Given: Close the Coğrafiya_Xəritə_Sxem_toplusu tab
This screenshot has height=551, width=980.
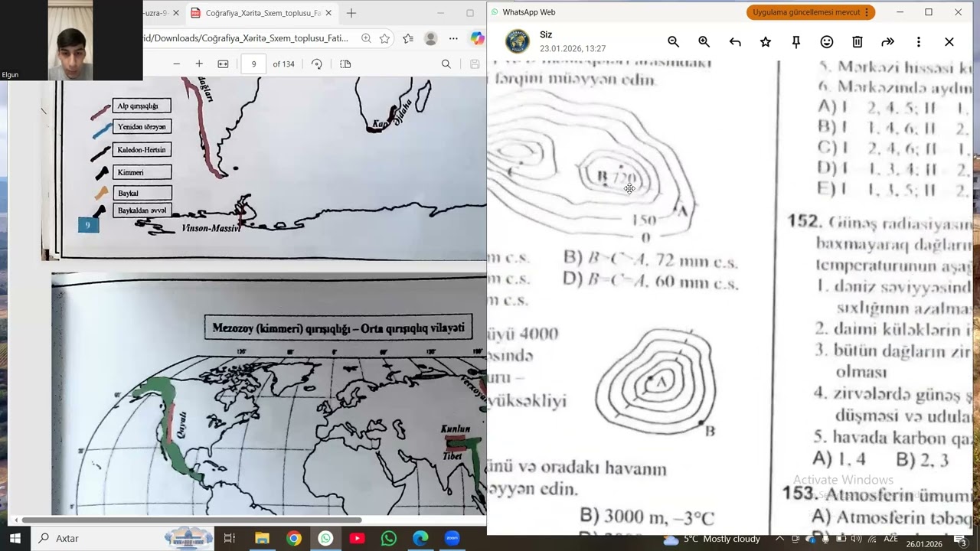Looking at the screenshot, I should 328,13.
